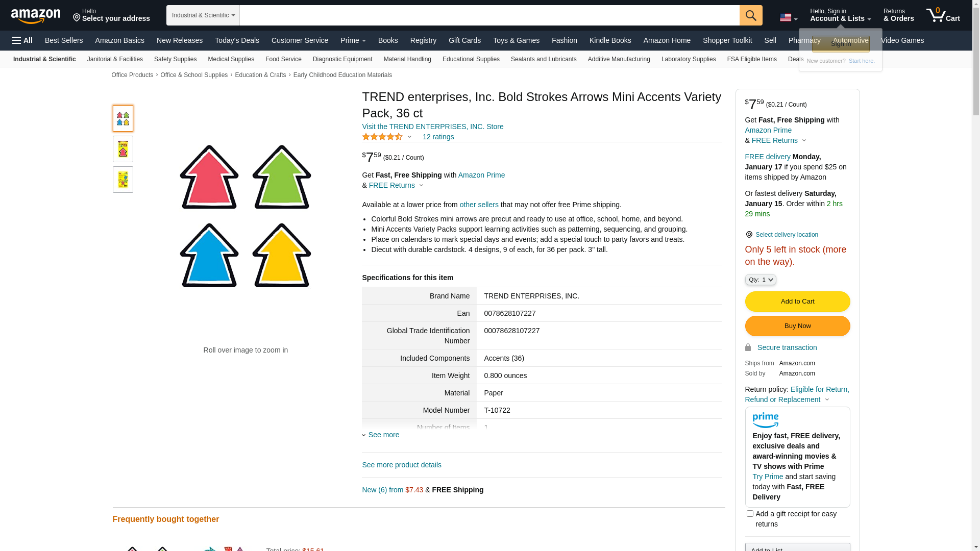Viewport: 980px width, 551px height.
Task: Click the Amazon logo
Action: coord(36,16)
